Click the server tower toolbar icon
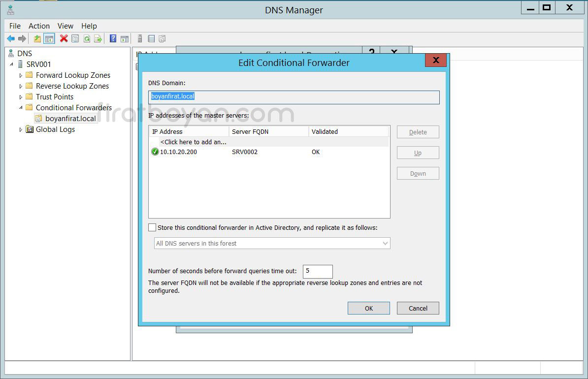588x379 pixels. 140,38
